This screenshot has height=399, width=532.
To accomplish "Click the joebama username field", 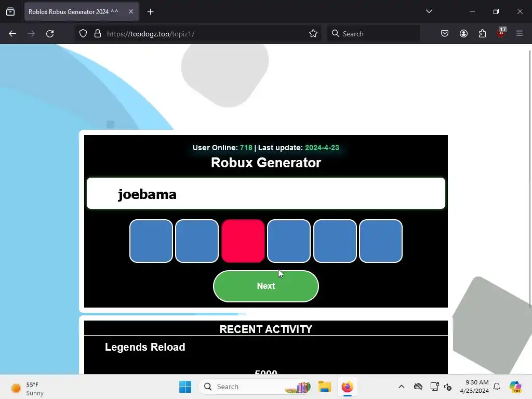I will [x=266, y=193].
